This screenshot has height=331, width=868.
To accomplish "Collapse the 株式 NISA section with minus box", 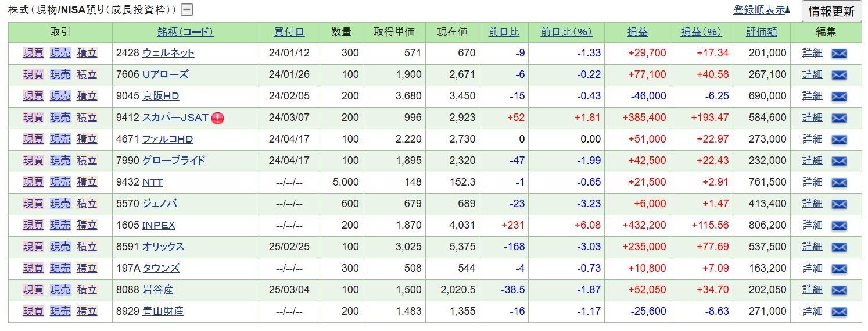I will coord(187,10).
